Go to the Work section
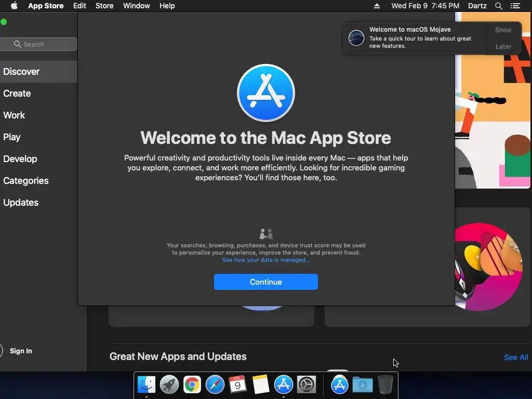 point(38,115)
